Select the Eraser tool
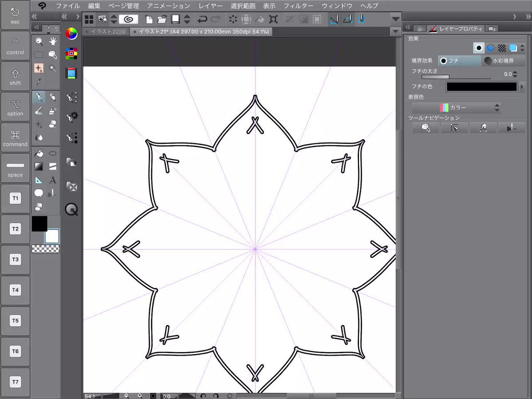The width and height of the screenshot is (532, 399). coord(53,124)
